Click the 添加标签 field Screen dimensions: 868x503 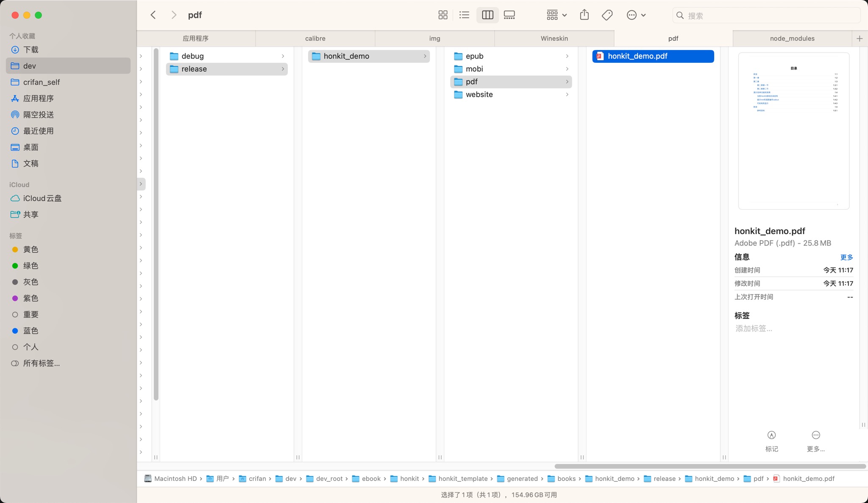click(x=754, y=329)
